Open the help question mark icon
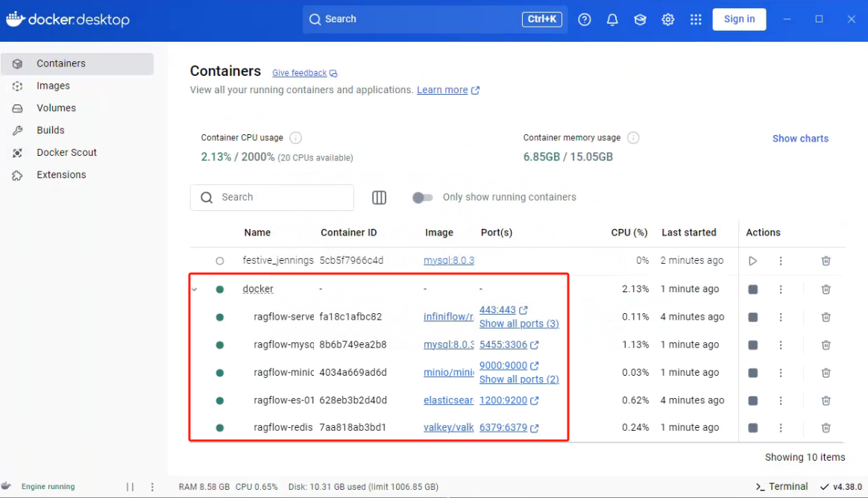868x498 pixels. click(x=585, y=19)
